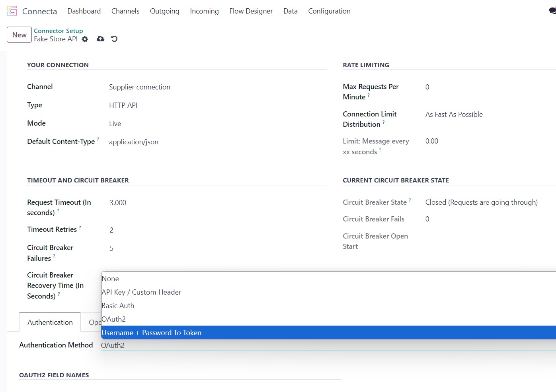Follow the Connector Setup breadcrumb link
This screenshot has height=392, width=556.
point(59,31)
